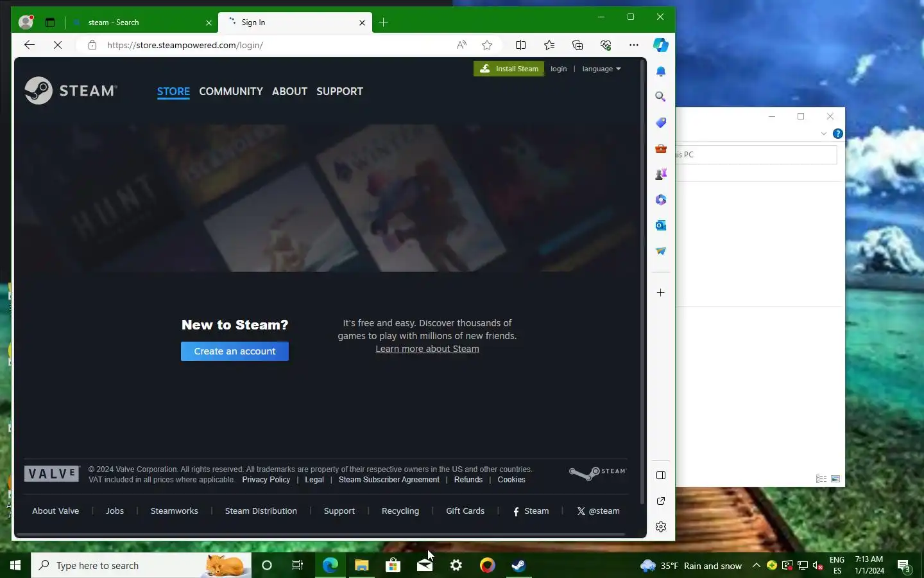Open the Edge profile avatar icon

pos(26,22)
